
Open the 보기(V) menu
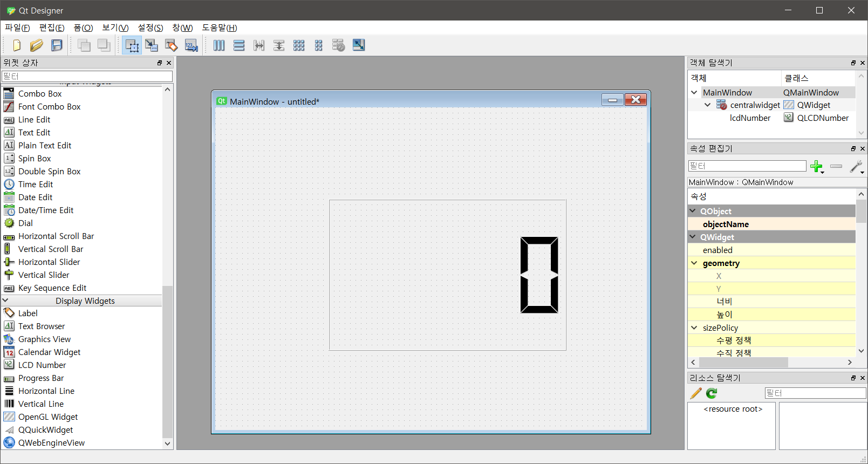point(115,28)
